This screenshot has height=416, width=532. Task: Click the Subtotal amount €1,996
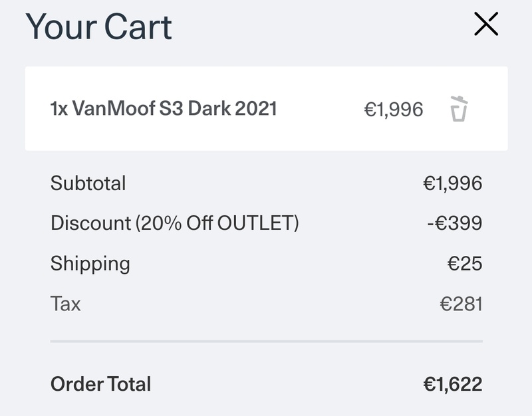[453, 183]
